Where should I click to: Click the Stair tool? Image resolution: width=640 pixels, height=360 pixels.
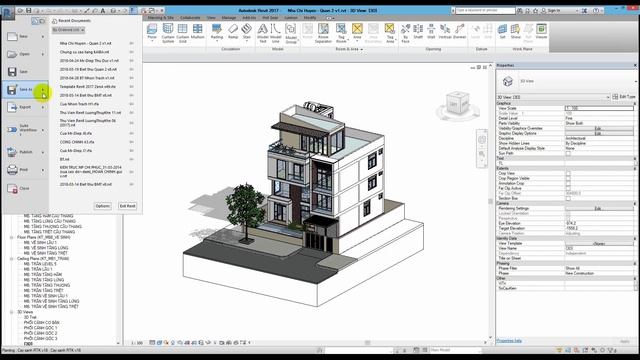pos(247,33)
